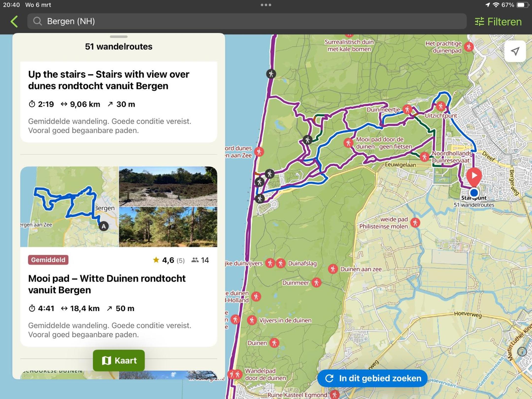Select the Duinen aan zee marker

click(333, 269)
